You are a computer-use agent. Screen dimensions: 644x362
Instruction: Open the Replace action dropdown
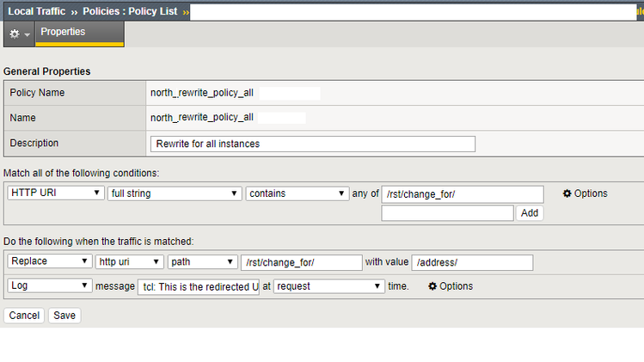(x=49, y=262)
